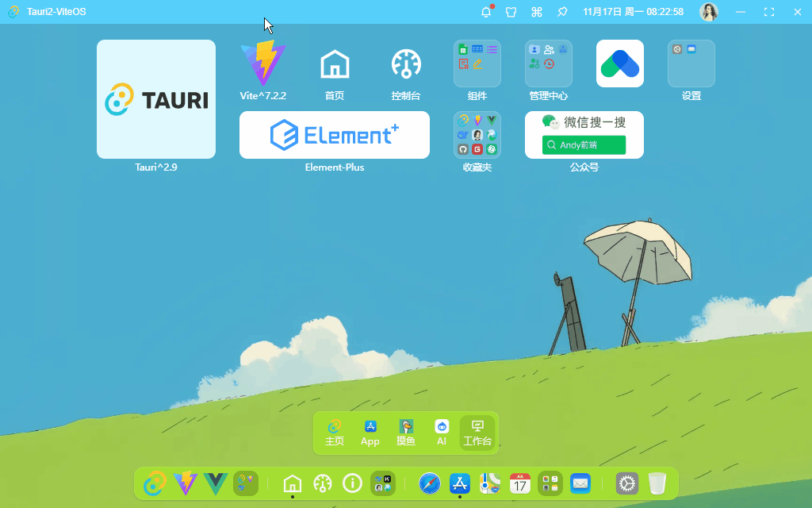Click the command-key shortcut icon in title bar

click(x=537, y=11)
